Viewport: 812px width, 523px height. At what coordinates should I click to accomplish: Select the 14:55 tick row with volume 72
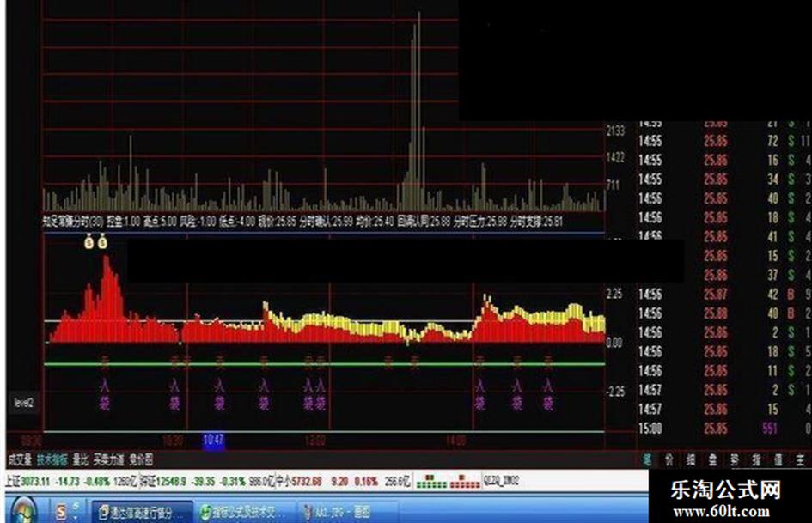click(723, 141)
